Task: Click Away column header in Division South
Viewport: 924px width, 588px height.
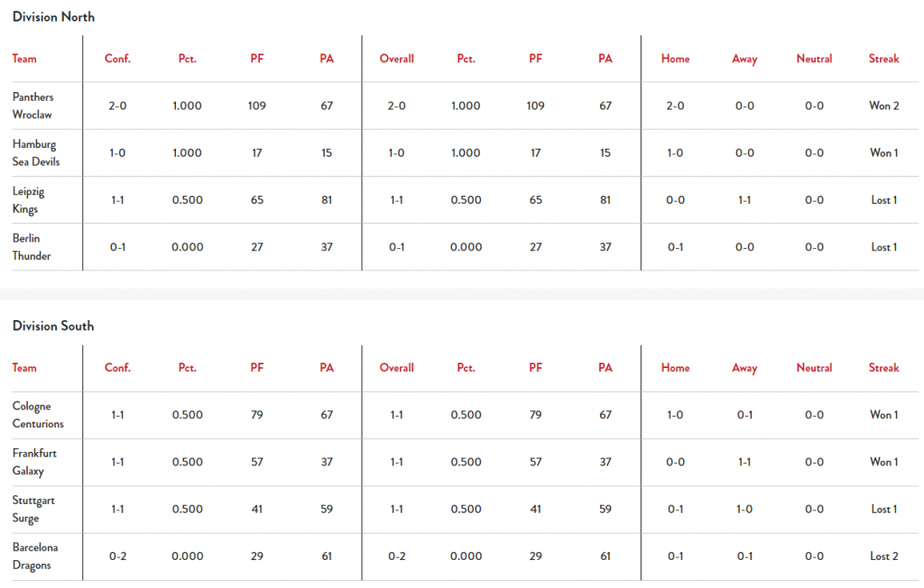Action: pos(744,368)
